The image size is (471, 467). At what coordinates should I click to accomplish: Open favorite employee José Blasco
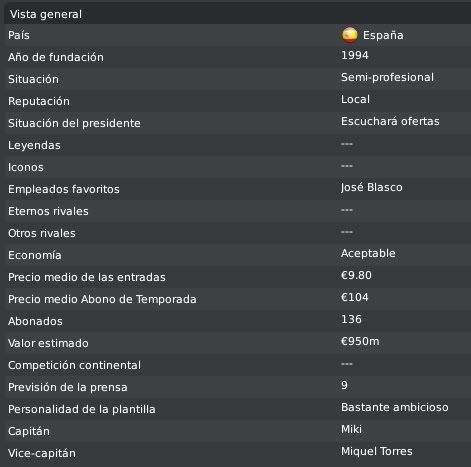coord(371,187)
